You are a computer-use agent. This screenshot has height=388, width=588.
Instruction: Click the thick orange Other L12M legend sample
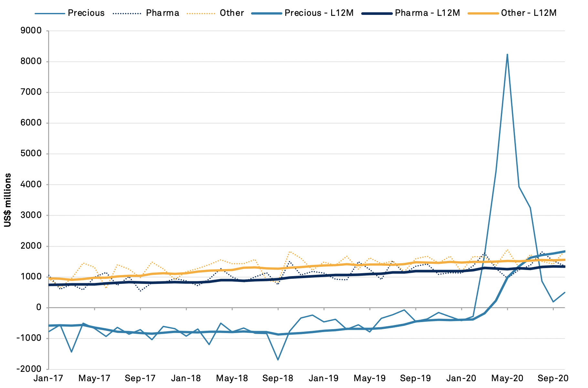coord(483,13)
